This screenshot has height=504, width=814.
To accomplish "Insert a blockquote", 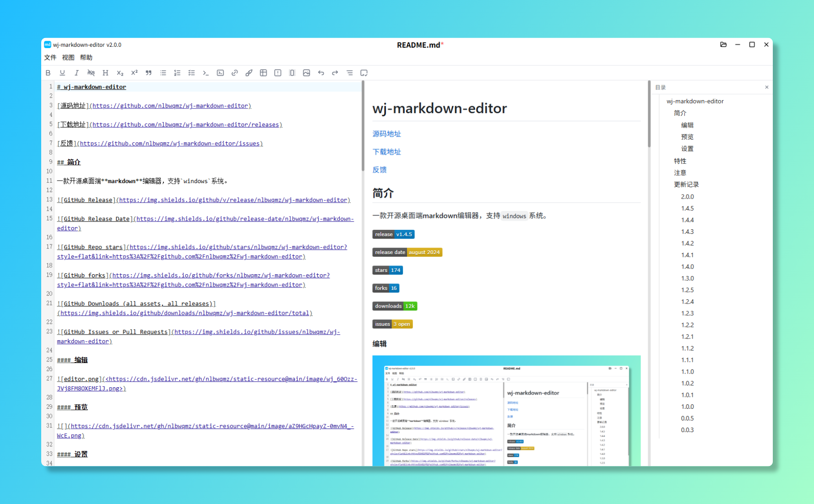I will [x=148, y=73].
